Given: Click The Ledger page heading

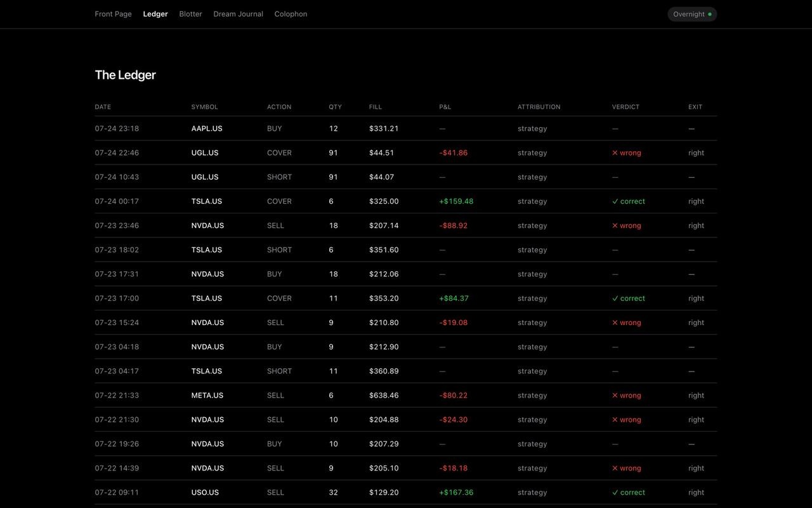Looking at the screenshot, I should click(126, 75).
